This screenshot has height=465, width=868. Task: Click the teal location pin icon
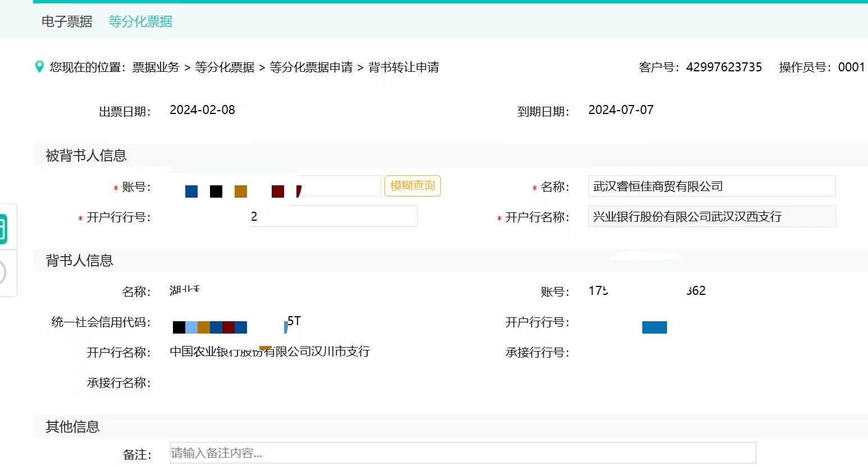[x=39, y=67]
